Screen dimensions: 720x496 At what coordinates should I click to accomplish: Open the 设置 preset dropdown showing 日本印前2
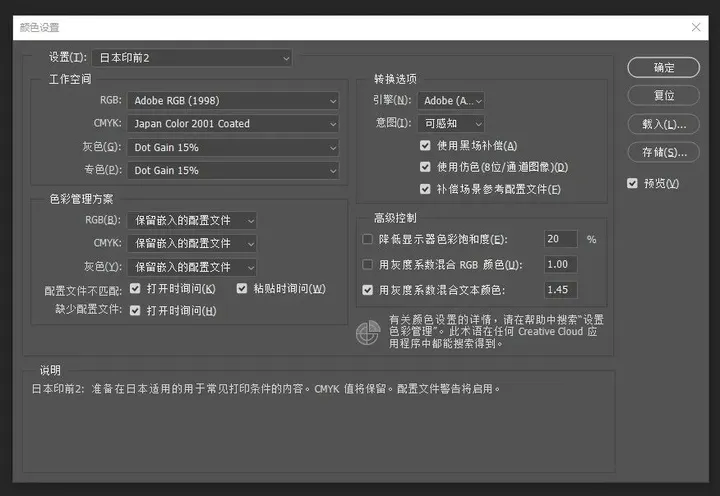(x=191, y=58)
